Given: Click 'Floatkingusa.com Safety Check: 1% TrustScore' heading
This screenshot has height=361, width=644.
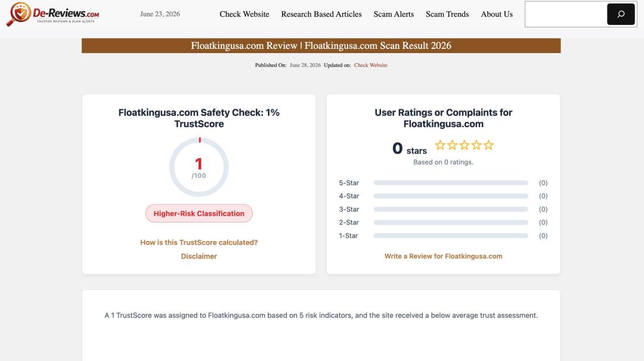Looking at the screenshot, I should [199, 118].
